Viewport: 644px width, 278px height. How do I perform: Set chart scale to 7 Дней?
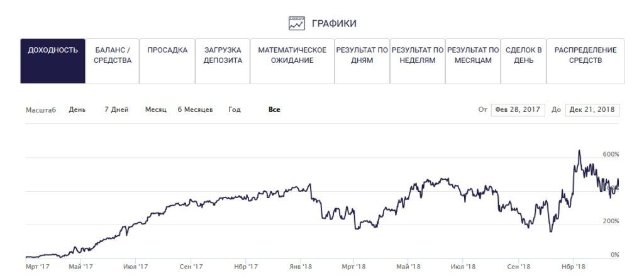pyautogui.click(x=116, y=109)
